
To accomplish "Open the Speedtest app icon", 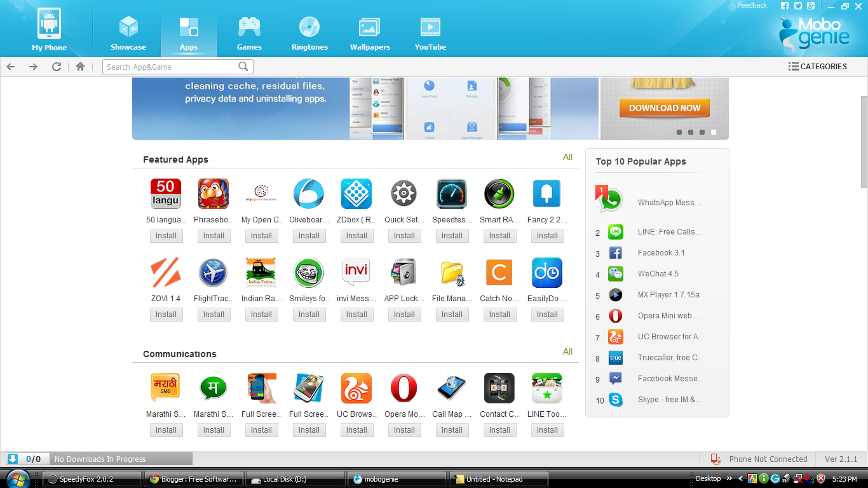I will [452, 194].
